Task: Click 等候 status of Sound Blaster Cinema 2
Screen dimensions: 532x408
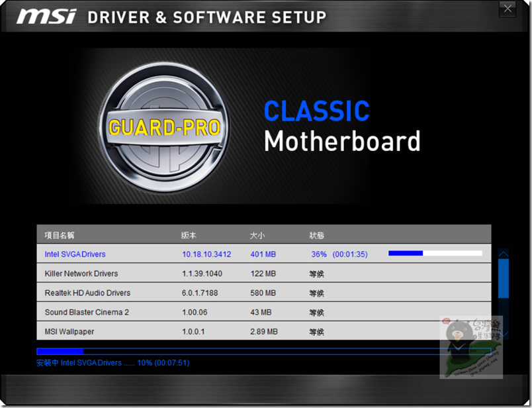Action: (x=316, y=313)
